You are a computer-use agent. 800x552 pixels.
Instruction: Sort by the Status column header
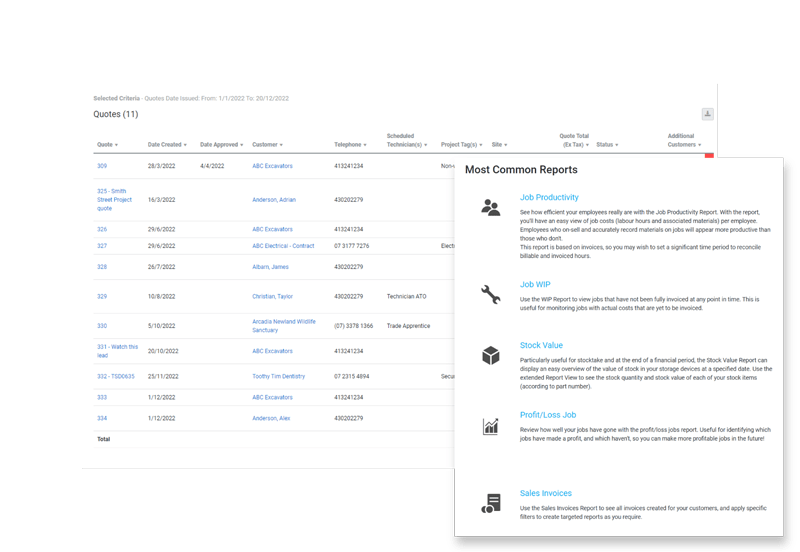(607, 145)
